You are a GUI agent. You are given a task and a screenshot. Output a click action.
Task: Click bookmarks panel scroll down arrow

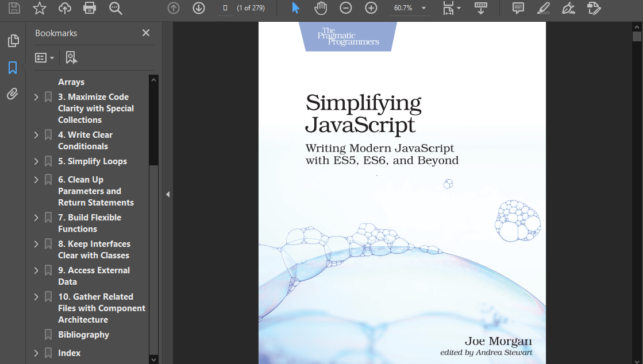click(154, 359)
